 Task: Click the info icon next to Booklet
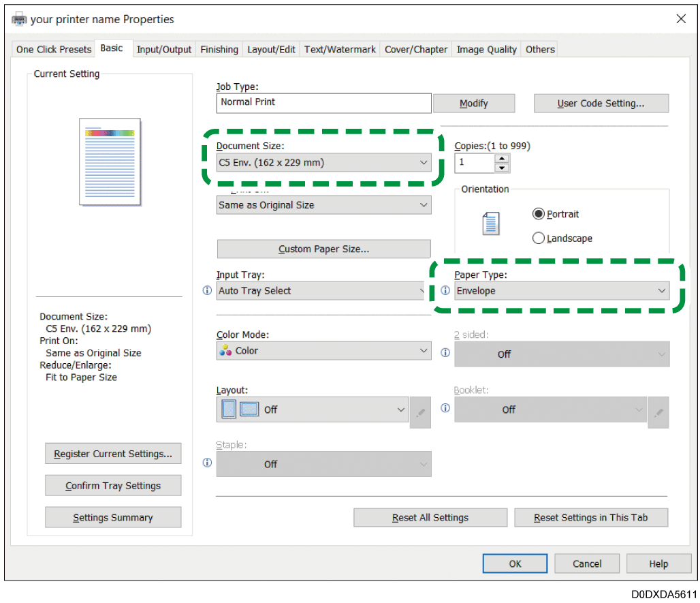pyautogui.click(x=445, y=408)
